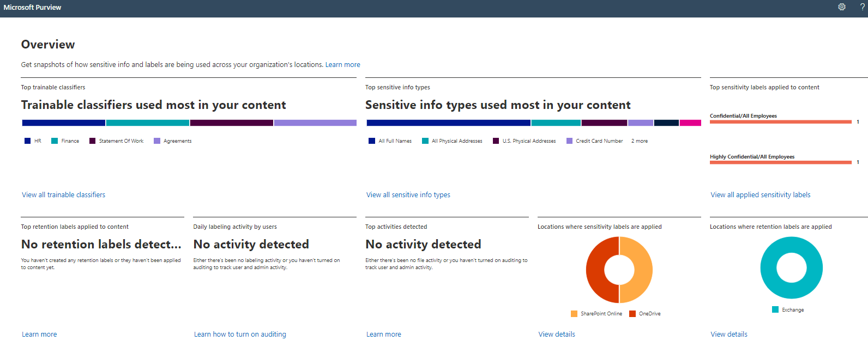
Task: Select the Statement Of Work legend marker
Action: click(x=93, y=141)
